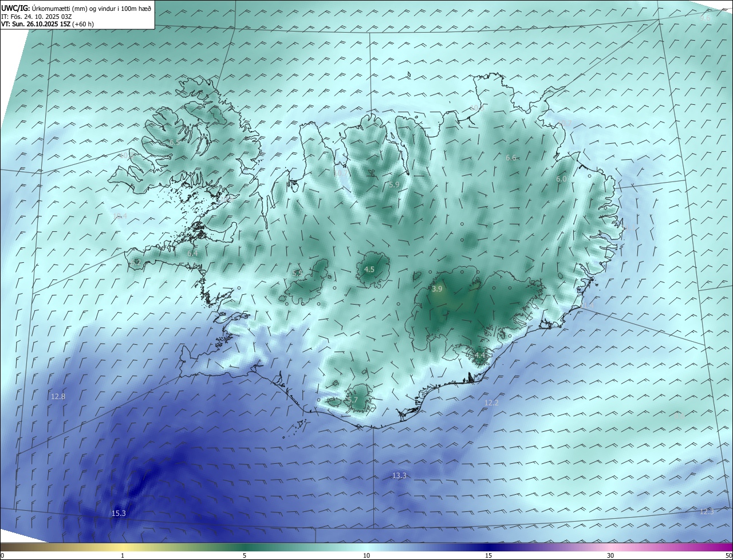Click the 3.9 value on Vatnajökull glacier

coord(437,289)
